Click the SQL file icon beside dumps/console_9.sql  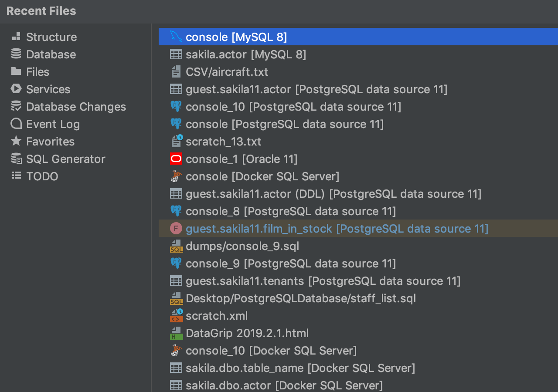tap(176, 246)
